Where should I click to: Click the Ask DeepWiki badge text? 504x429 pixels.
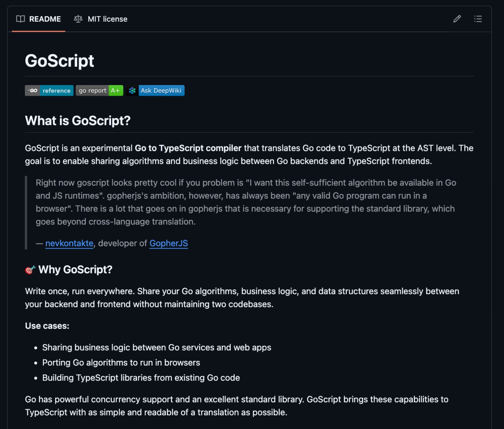pos(161,91)
